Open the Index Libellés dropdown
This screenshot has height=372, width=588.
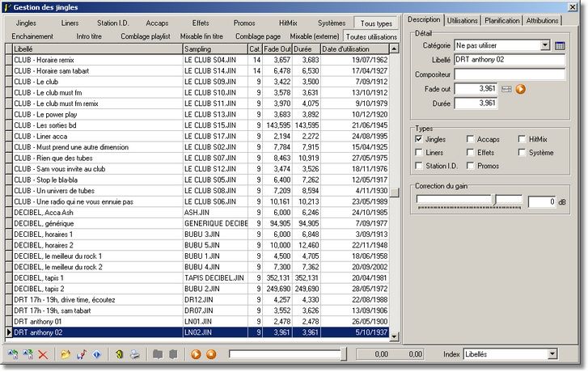[552, 354]
